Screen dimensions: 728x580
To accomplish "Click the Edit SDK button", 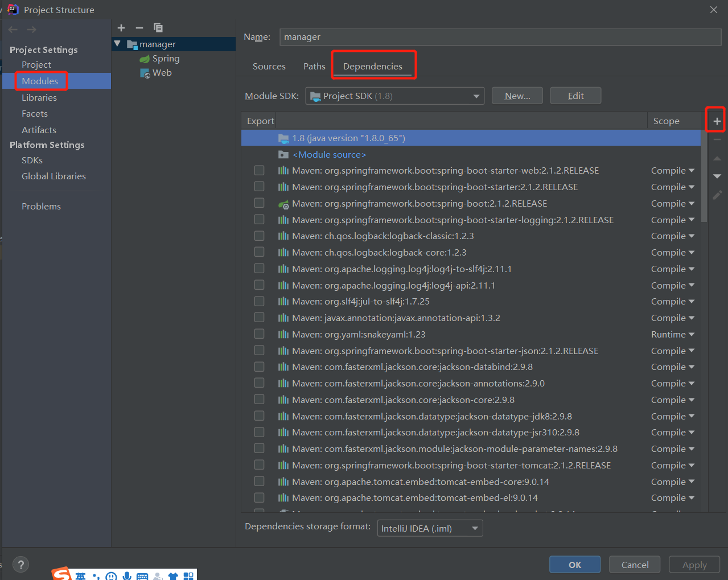I will click(x=576, y=96).
